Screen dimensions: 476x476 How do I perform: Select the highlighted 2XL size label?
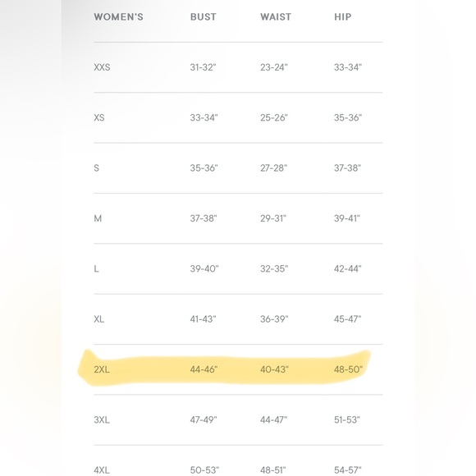[x=102, y=369]
